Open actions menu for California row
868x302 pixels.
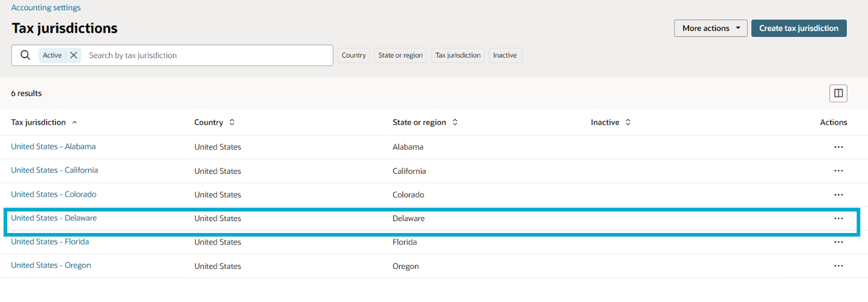click(839, 171)
